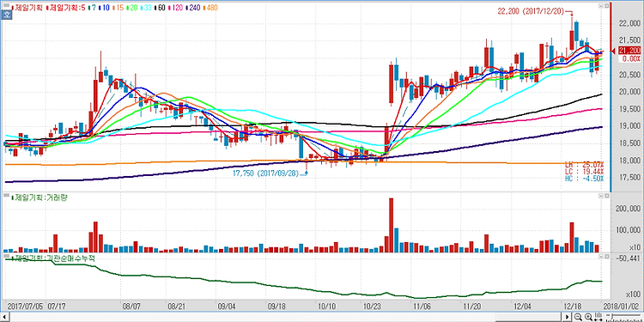Zoom in the chart with the plus magnifier
The height and width of the screenshot is (322, 644).
(x=588, y=317)
